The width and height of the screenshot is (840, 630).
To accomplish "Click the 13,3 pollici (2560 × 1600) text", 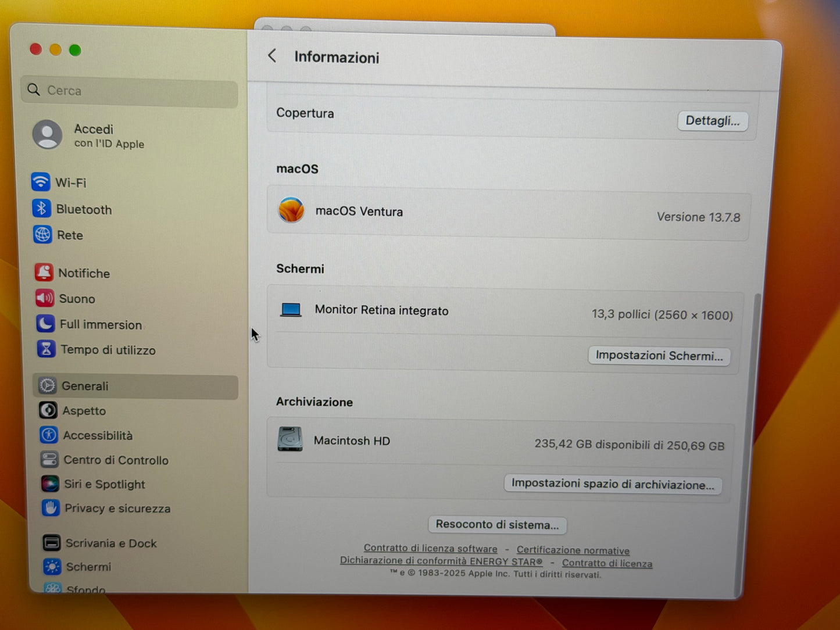I will tap(662, 314).
